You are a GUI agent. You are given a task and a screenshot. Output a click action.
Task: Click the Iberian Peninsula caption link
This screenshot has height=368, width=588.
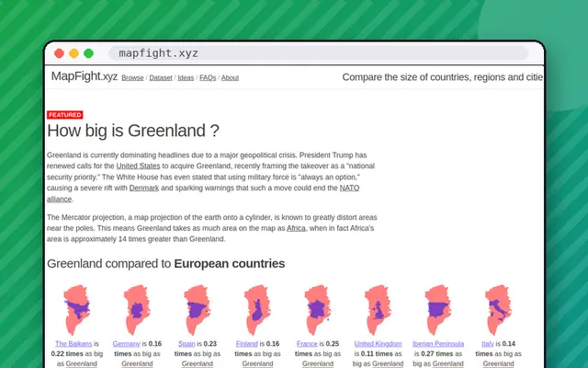coord(438,343)
